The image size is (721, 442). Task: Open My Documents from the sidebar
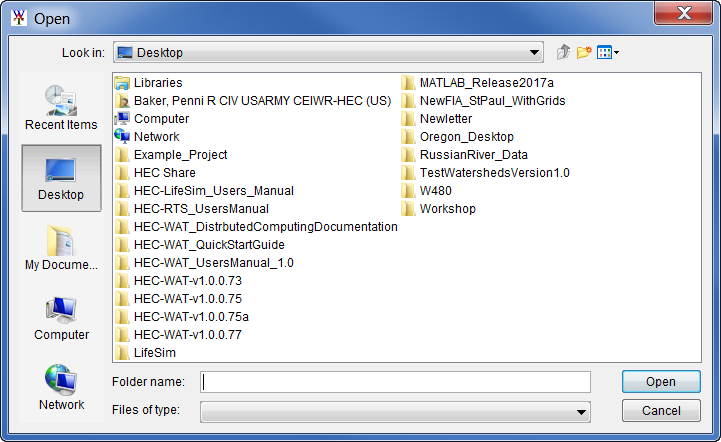61,247
